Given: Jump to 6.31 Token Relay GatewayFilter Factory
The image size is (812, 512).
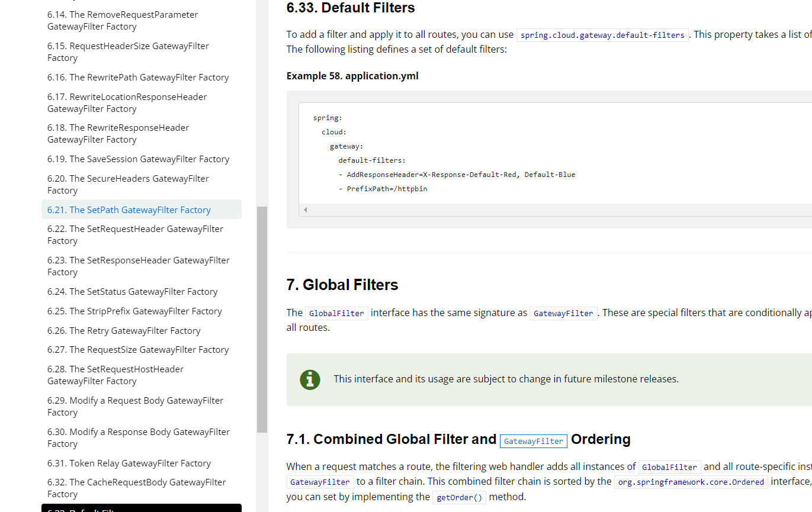Looking at the screenshot, I should (129, 463).
